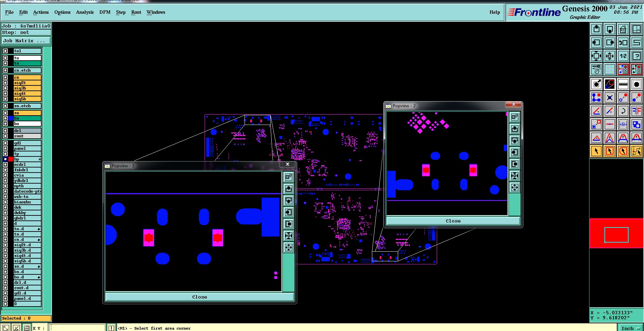Toggle the grid display icon
Viewport: 644px width, 331px height.
pos(610,69)
